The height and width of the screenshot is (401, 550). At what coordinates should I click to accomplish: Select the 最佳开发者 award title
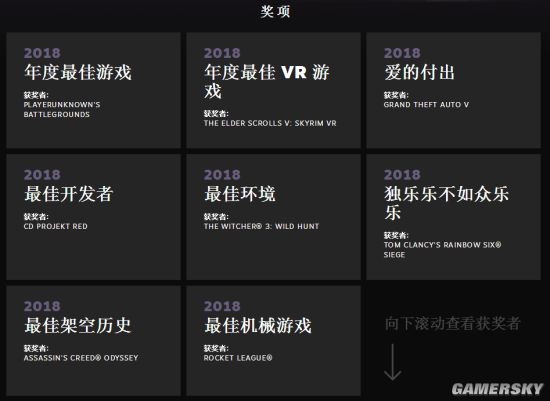pyautogui.click(x=69, y=194)
